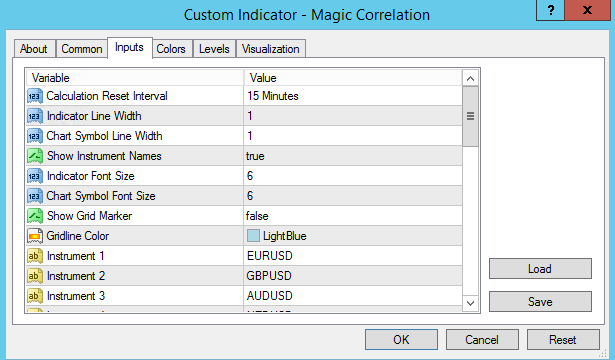
Task: Select the 'true' value of Show Instrument Names
Action: coord(353,156)
